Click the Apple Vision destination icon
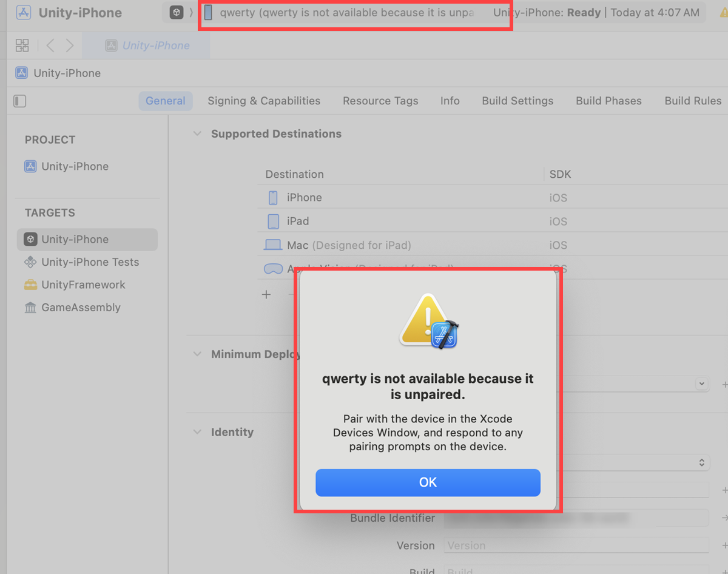 pyautogui.click(x=273, y=268)
